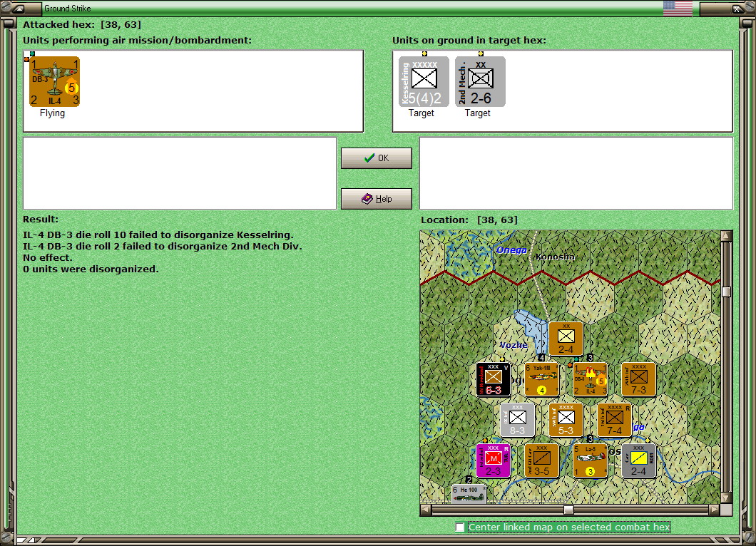Click the Konosha city label on map
Viewport: 756px width, 546px height.
pyautogui.click(x=556, y=257)
